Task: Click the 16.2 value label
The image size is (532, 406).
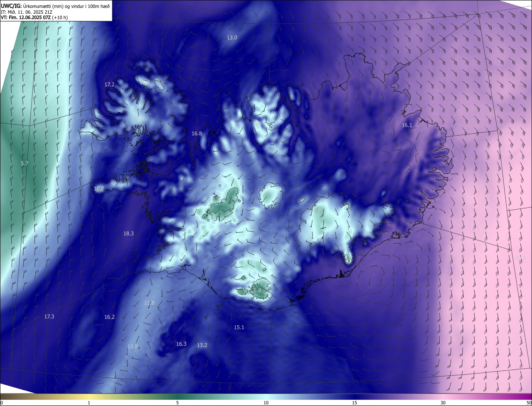Action: click(109, 317)
